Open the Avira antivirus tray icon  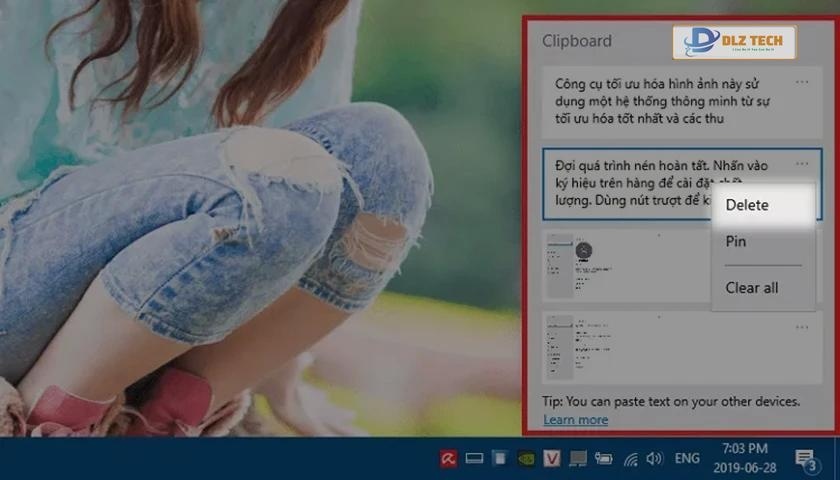[449, 459]
